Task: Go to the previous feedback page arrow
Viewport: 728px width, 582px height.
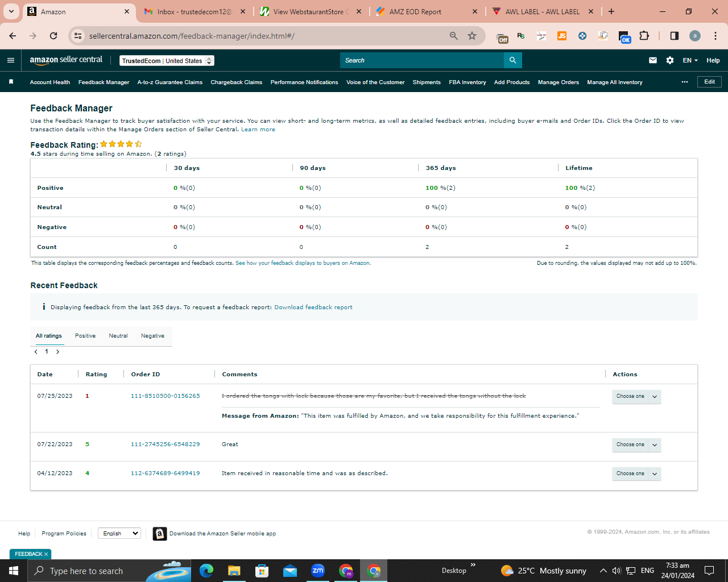Action: coord(36,352)
